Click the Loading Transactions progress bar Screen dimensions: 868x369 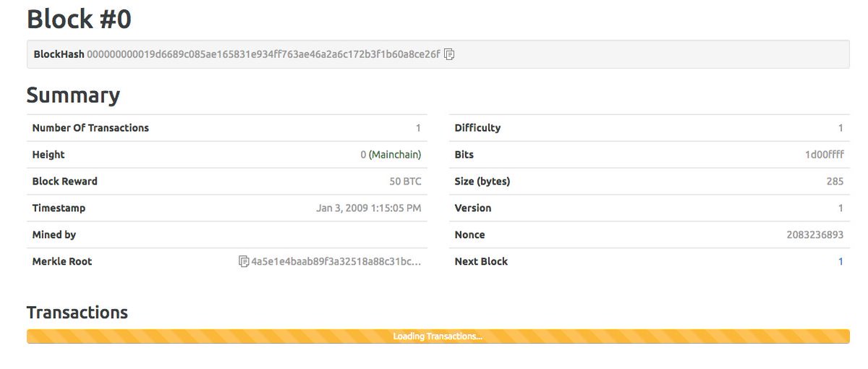[438, 336]
